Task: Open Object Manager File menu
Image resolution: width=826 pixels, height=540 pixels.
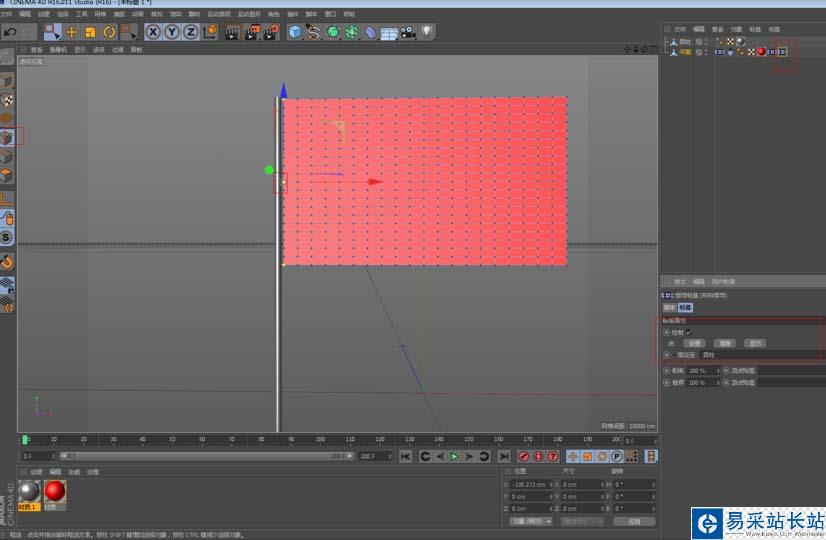Action: coord(680,30)
